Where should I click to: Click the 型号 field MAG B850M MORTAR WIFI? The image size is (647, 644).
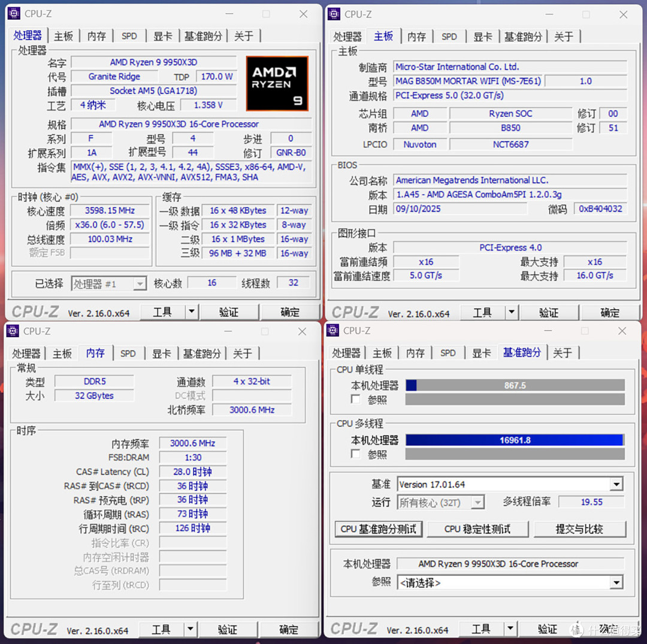[468, 81]
